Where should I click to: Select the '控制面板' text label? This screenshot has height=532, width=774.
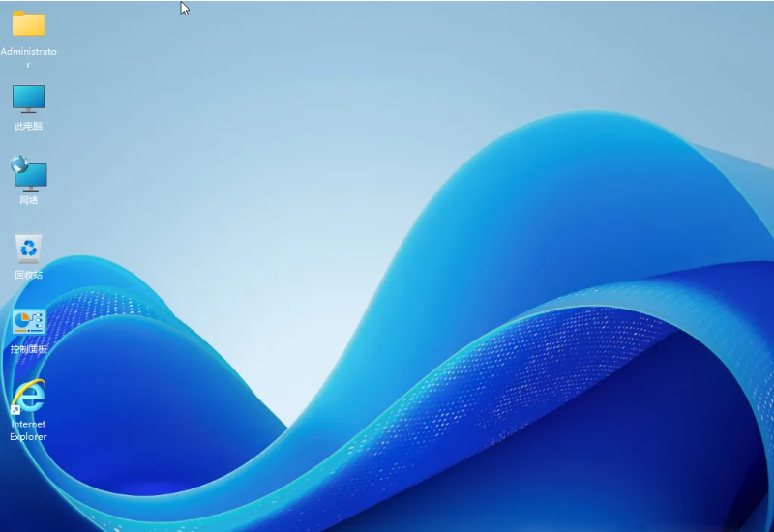(28, 349)
